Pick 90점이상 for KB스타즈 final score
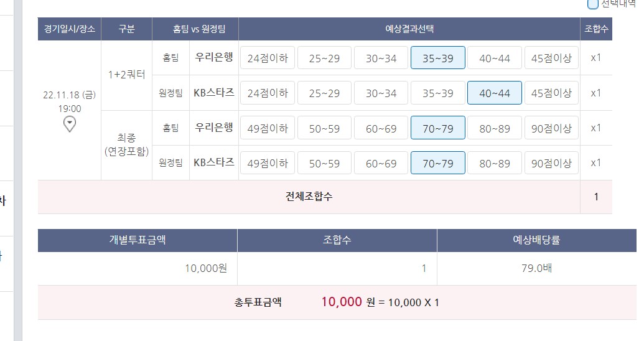 coord(551,163)
